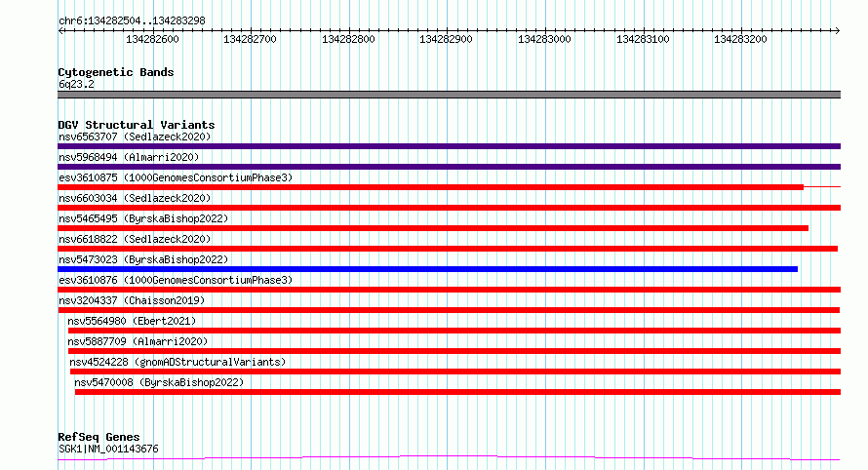Screen dimensions: 868x470
Task: Click ruler position 134282700
Action: [251, 39]
